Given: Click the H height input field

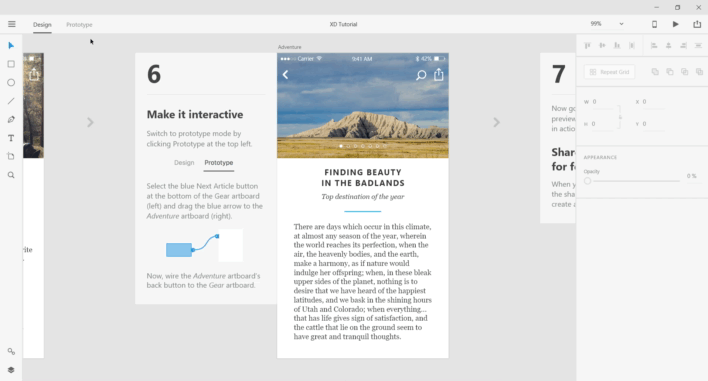Looking at the screenshot, I should pyautogui.click(x=603, y=124).
